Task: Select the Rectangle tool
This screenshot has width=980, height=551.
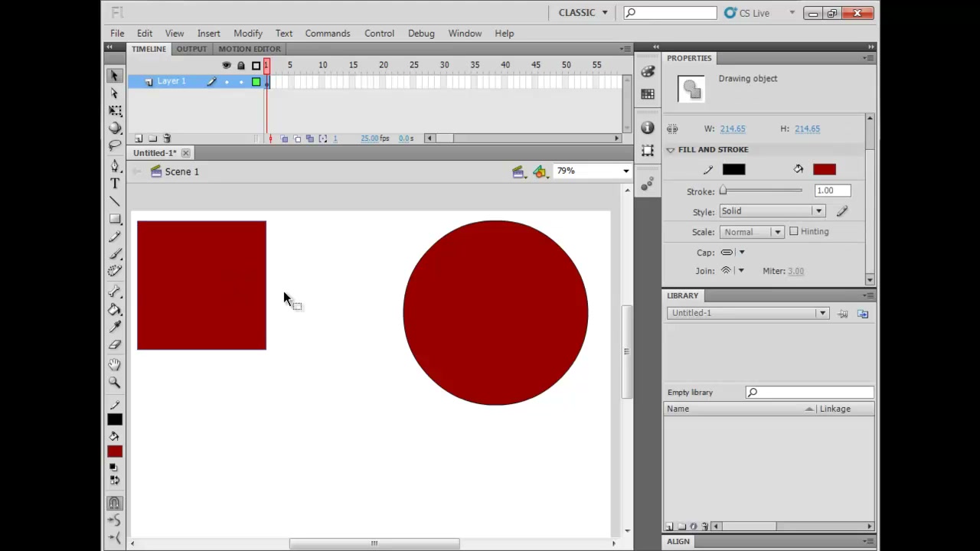Action: click(115, 220)
